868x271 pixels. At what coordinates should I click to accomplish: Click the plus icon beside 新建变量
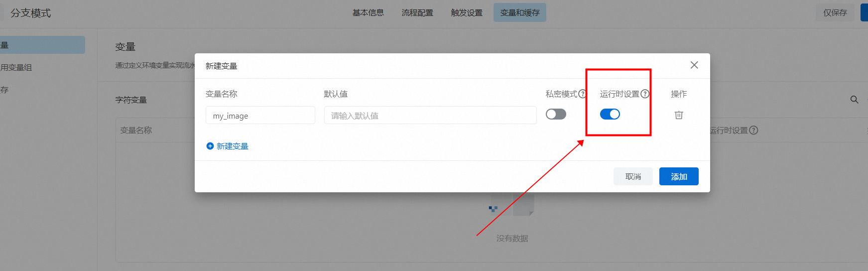tap(210, 146)
